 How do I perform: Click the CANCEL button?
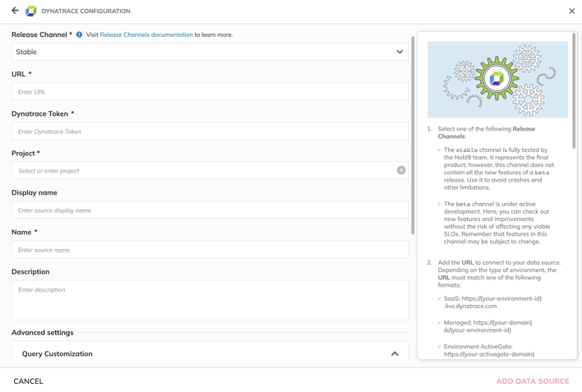(x=28, y=381)
